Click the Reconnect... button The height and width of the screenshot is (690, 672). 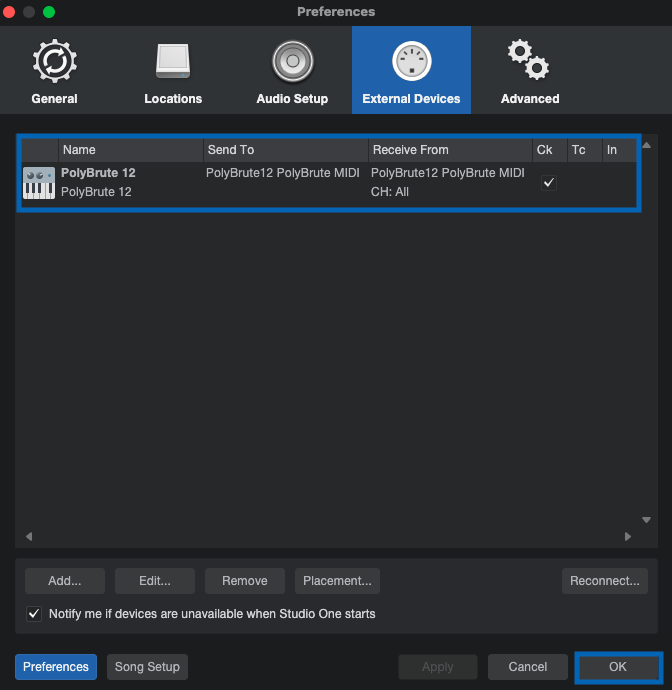[605, 580]
